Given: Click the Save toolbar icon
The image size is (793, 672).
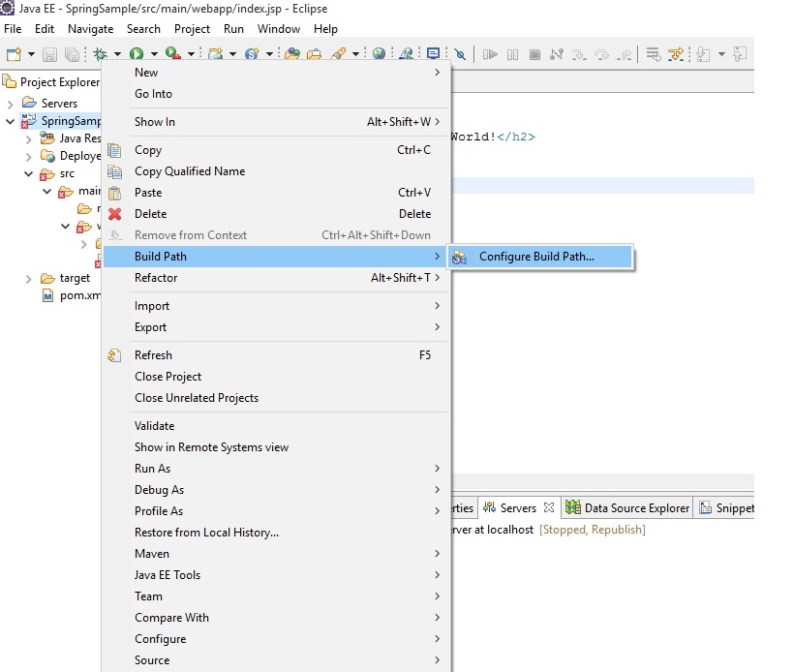Looking at the screenshot, I should (49, 54).
